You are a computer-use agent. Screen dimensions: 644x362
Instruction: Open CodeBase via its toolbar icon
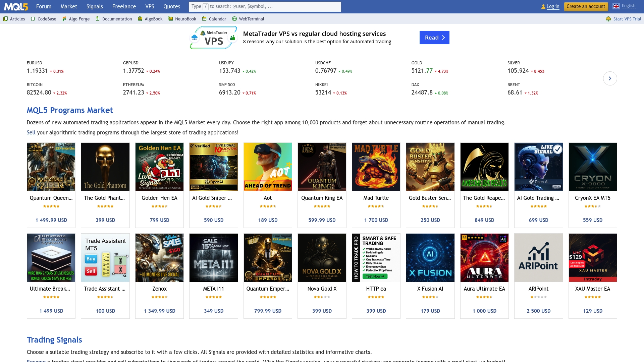pos(33,19)
